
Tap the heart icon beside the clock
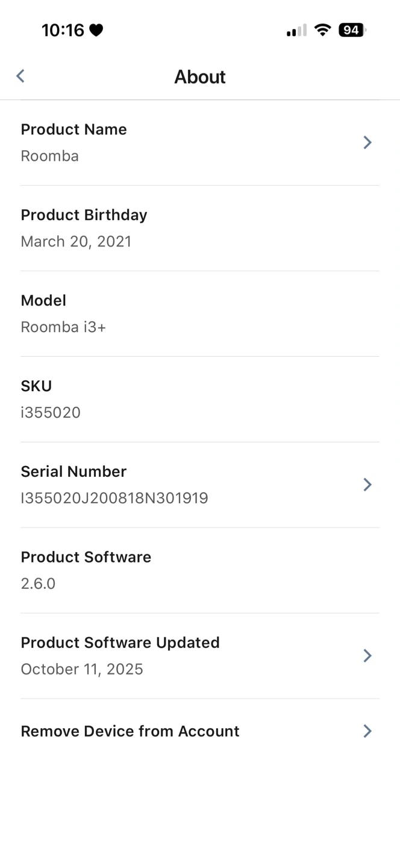pos(96,30)
